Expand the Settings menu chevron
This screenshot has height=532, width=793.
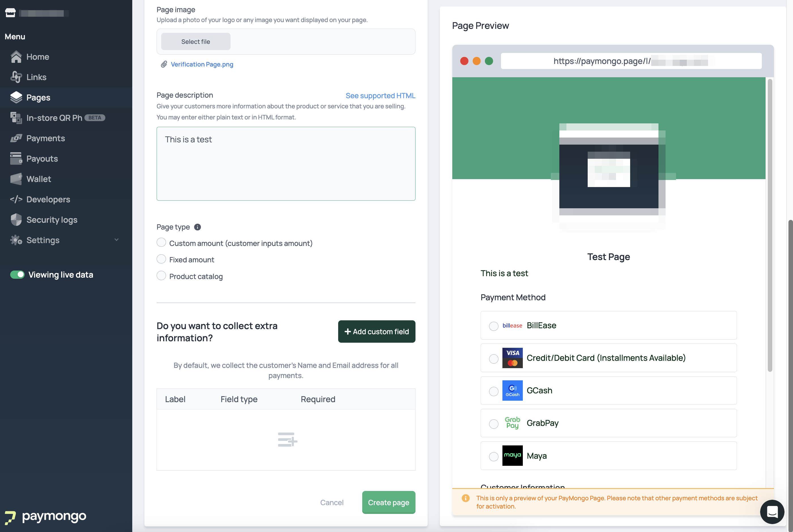(x=116, y=240)
